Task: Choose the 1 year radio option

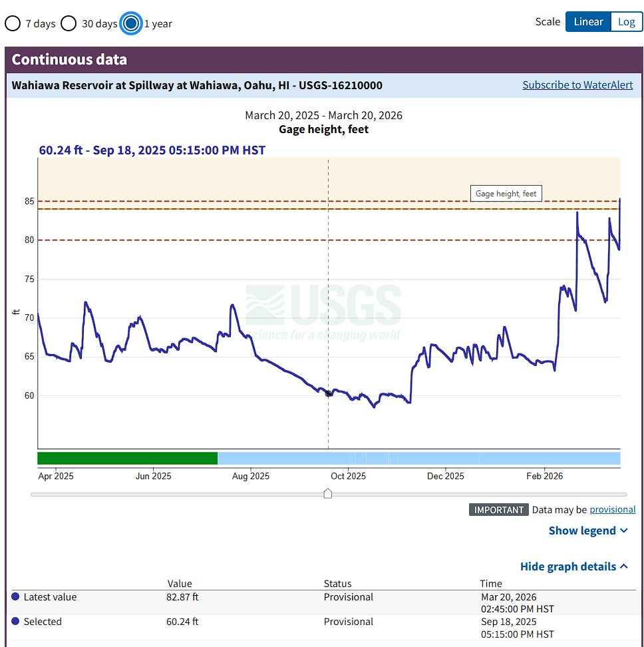Action: point(131,24)
